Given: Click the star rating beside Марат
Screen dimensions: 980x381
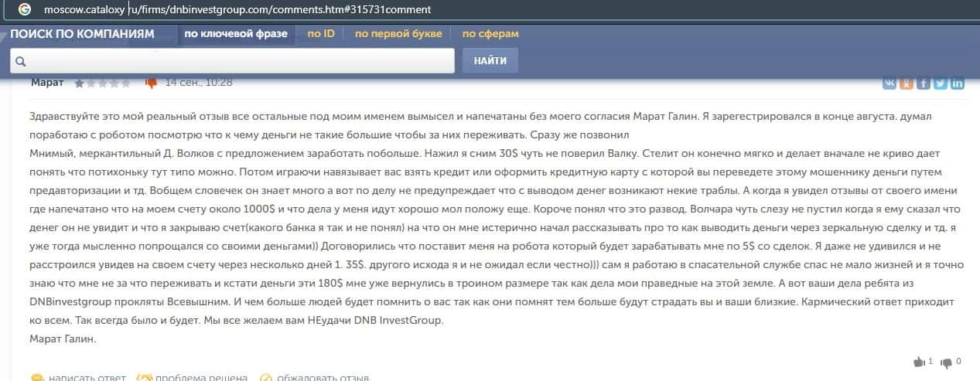Looking at the screenshot, I should coord(102,83).
